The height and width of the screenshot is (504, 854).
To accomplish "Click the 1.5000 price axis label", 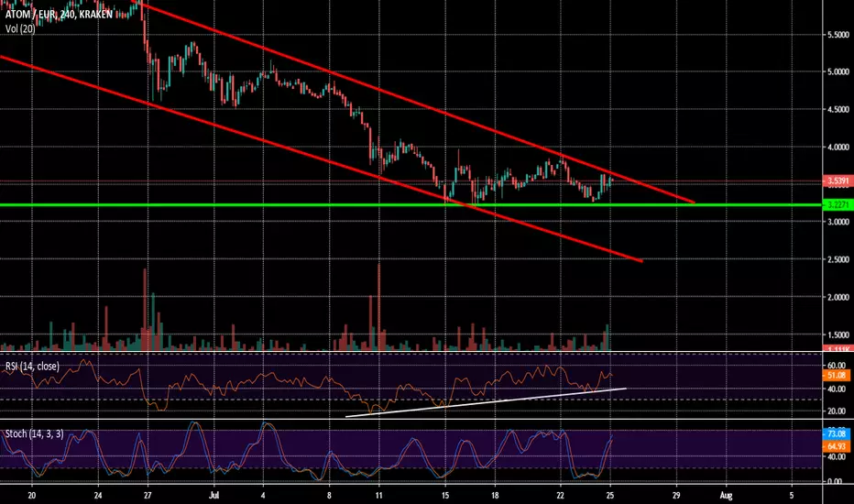I will (x=838, y=334).
